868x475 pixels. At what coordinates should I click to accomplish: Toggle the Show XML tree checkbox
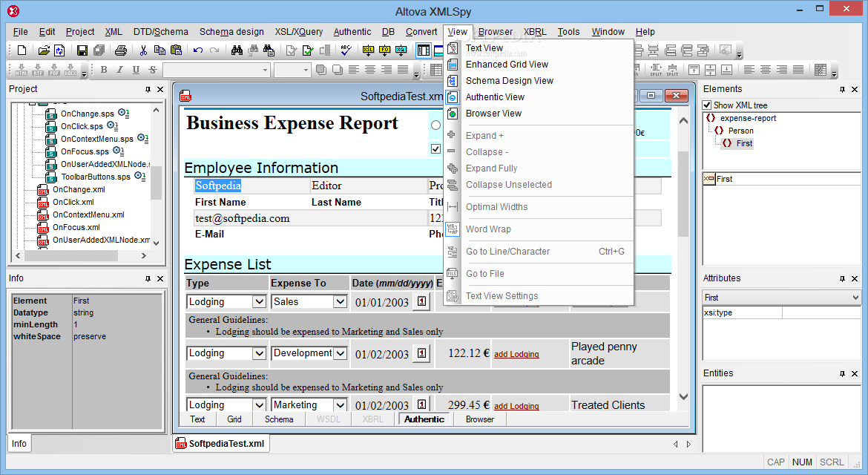707,105
